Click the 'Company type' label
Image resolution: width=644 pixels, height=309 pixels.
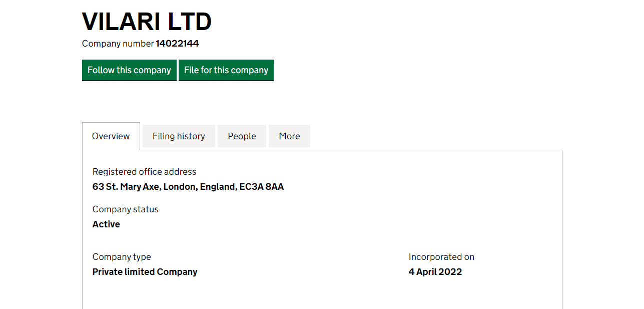pyautogui.click(x=122, y=257)
